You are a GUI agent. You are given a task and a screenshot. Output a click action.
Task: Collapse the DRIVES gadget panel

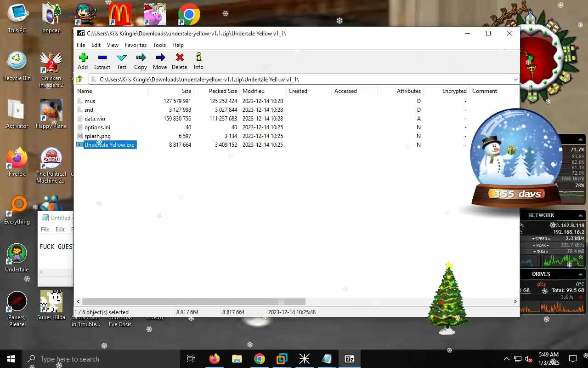[x=581, y=274]
